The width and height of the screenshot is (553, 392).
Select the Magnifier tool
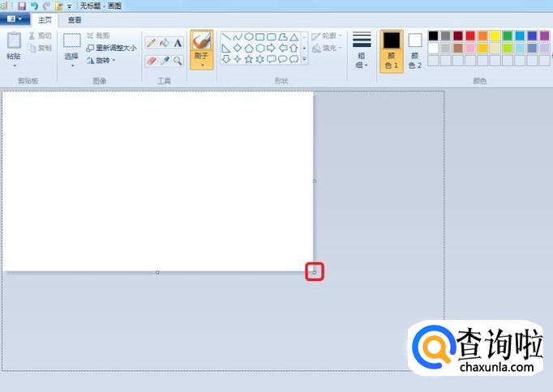178,61
